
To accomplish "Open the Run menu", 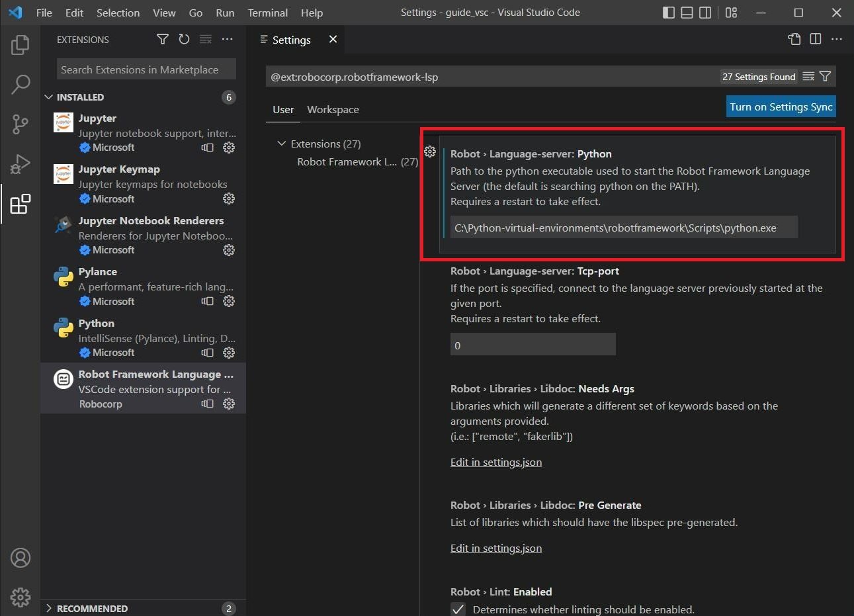I will [x=225, y=13].
